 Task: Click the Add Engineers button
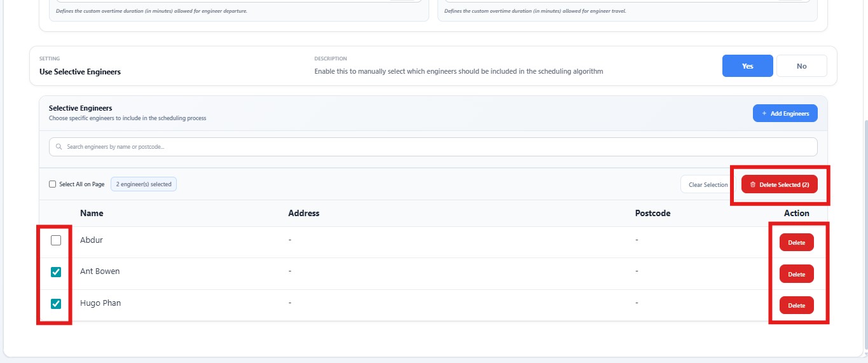(x=785, y=113)
